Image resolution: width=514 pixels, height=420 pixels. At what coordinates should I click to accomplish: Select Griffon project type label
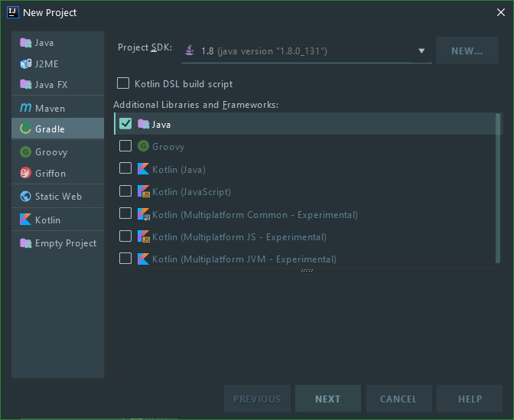[x=50, y=173]
